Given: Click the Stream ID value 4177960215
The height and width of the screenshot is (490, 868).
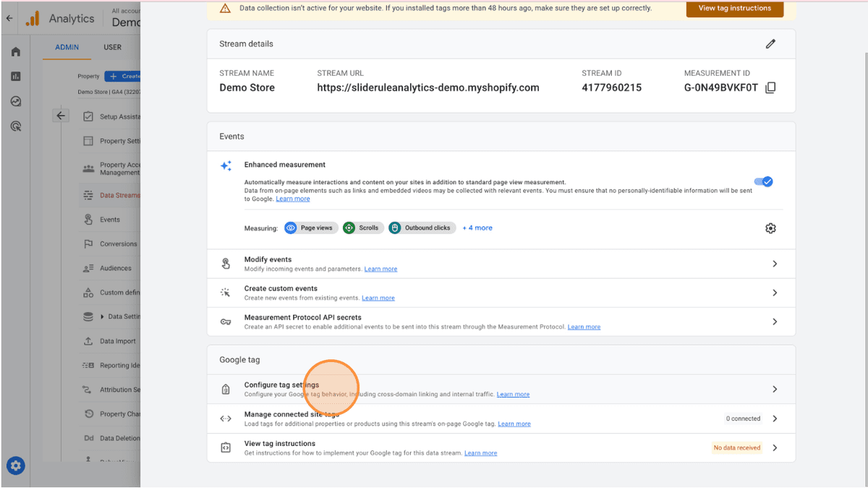Looking at the screenshot, I should 611,87.
